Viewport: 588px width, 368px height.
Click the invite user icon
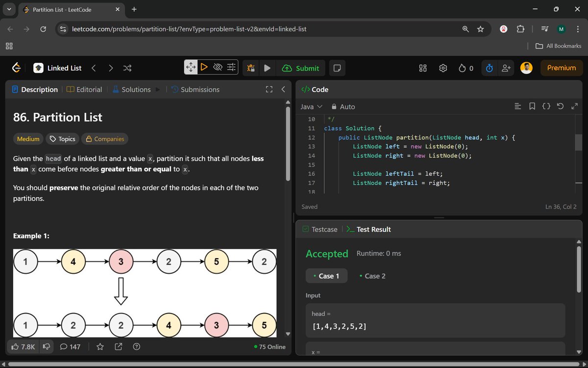click(506, 68)
